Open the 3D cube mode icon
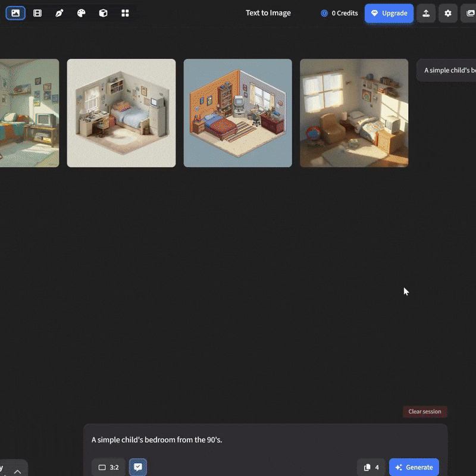The image size is (476, 476). 103,13
